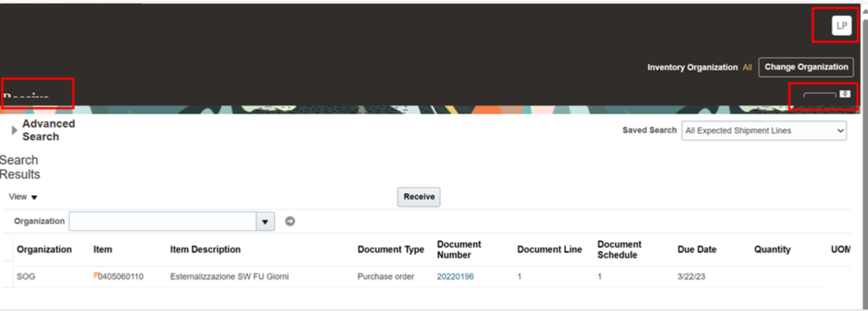Screen dimensions: 868x311
Task: Click the 'Esternalizzazione SW FU Giorni' description
Action: (229, 277)
